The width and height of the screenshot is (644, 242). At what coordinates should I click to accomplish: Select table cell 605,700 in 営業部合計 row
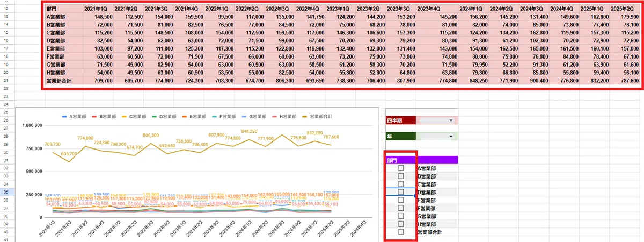128,80
